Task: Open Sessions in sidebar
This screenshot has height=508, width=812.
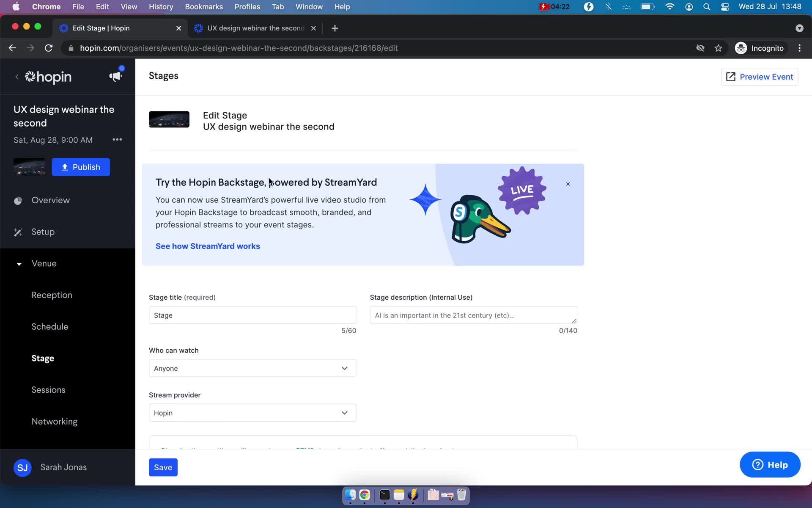Action: [48, 390]
